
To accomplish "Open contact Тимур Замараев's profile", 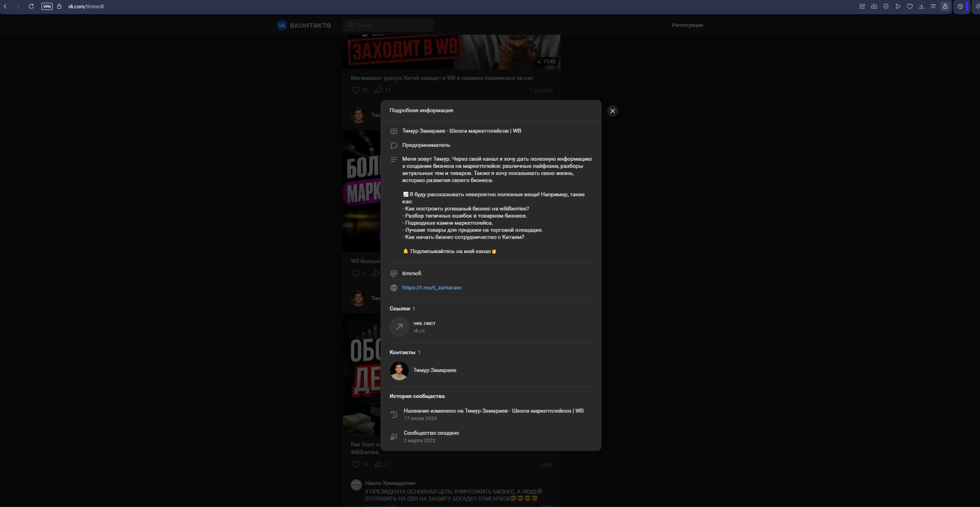I will [x=434, y=370].
